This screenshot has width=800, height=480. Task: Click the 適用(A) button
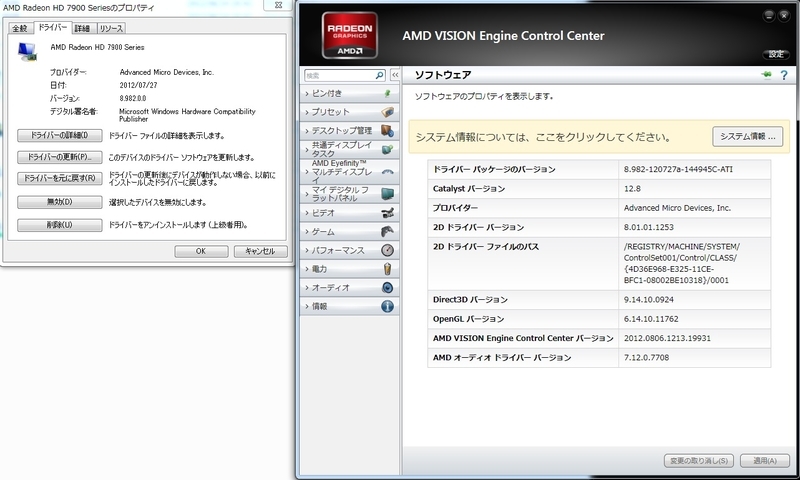(765, 461)
